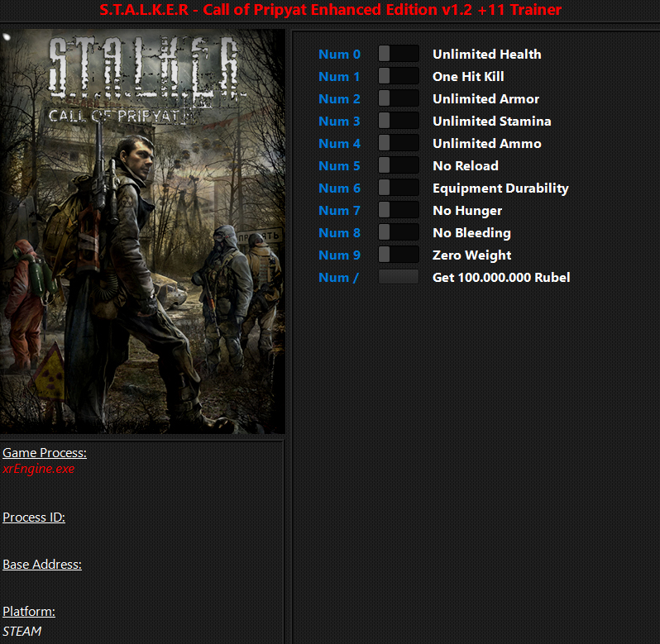The height and width of the screenshot is (644, 660).
Task: Click the Get 100.000.000 Rubel button
Action: click(398, 277)
